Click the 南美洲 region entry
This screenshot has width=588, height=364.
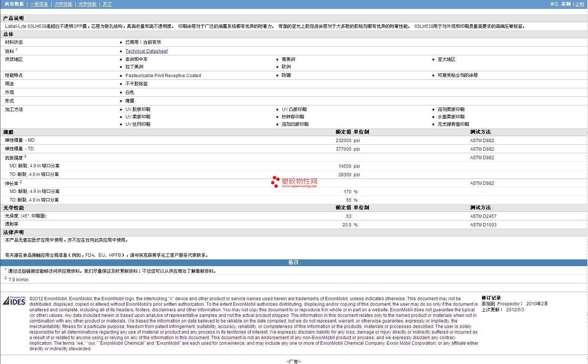[x=289, y=59]
